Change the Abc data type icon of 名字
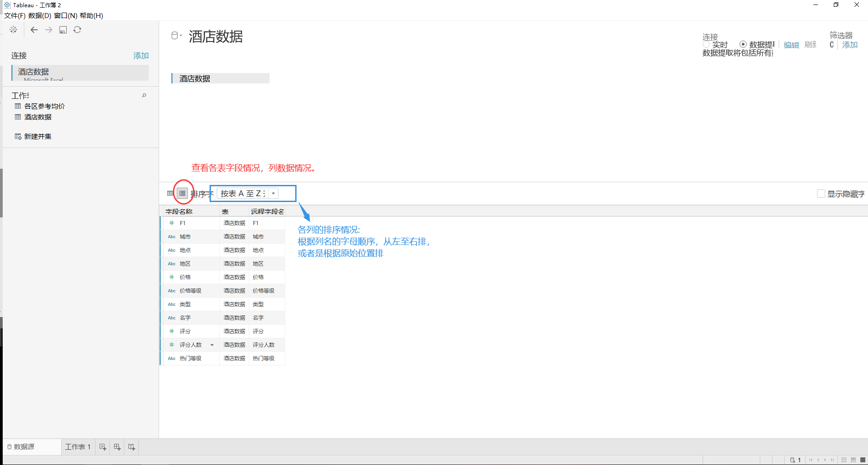Image resolution: width=868 pixels, height=465 pixels. click(172, 318)
